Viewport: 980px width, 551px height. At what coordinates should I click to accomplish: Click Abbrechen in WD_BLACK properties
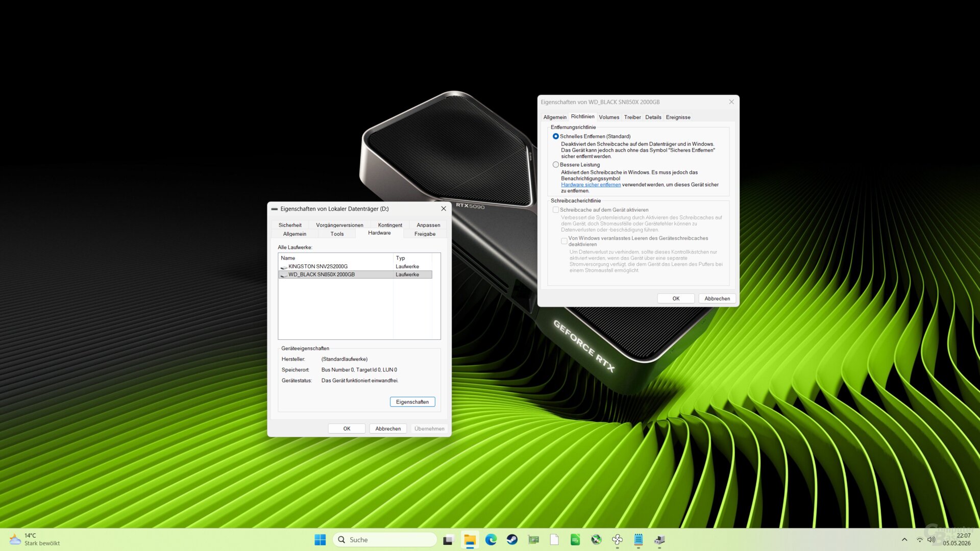pos(717,298)
